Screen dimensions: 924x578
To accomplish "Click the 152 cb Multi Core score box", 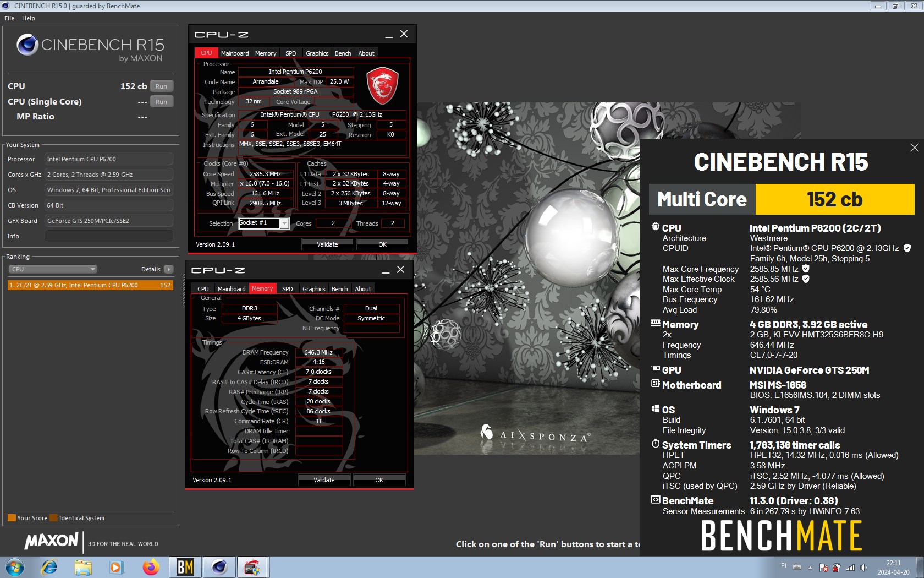I will point(835,199).
